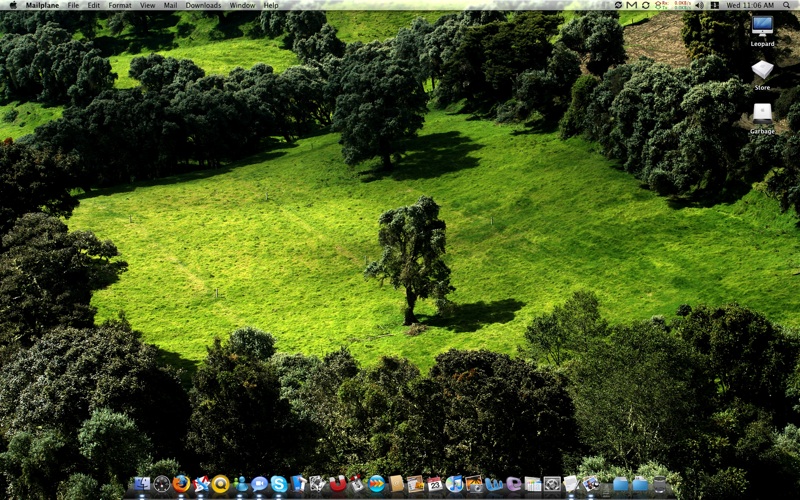
Task: Open the Window menu
Action: [242, 5]
